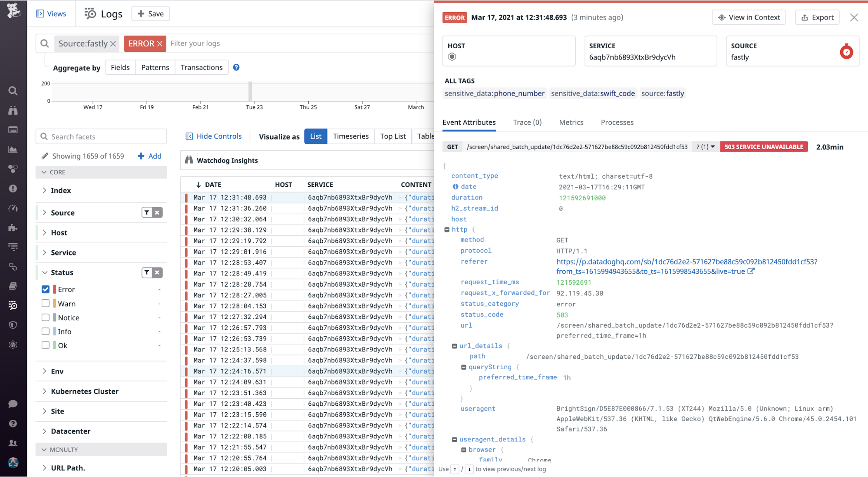The image size is (868, 477).
Task: Open Monitors via the exclamation-mark sidebar icon
Action: point(13,188)
